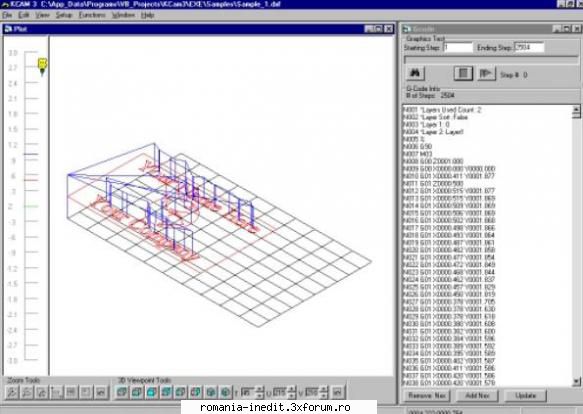The height and width of the screenshot is (414, 583).
Task: Click the u viewpoint value field
Action: (x=280, y=392)
